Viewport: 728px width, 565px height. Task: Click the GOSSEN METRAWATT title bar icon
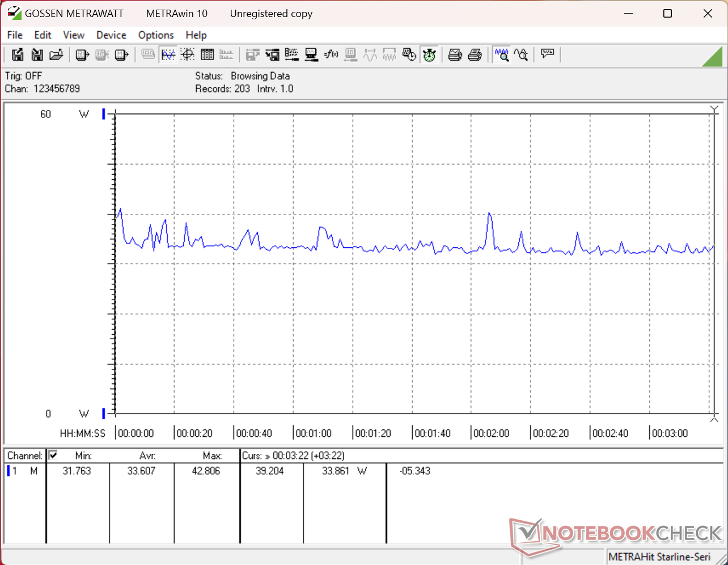tap(14, 13)
